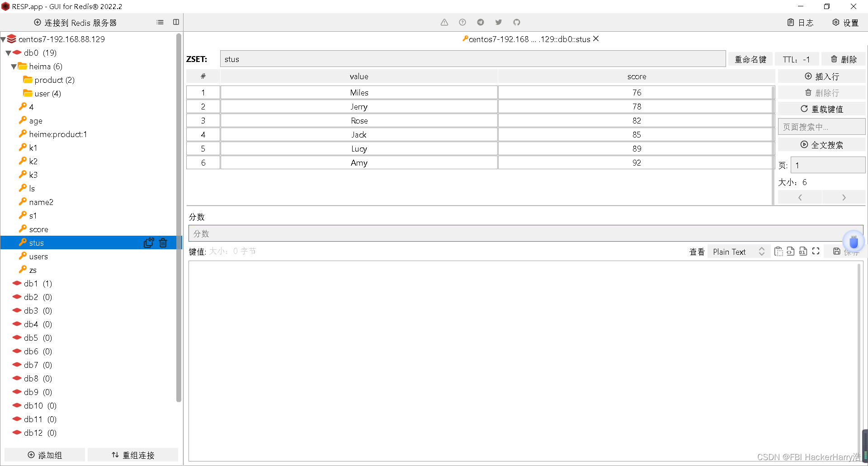The width and height of the screenshot is (868, 466).
Task: Select the Jerry value cell
Action: 359,106
